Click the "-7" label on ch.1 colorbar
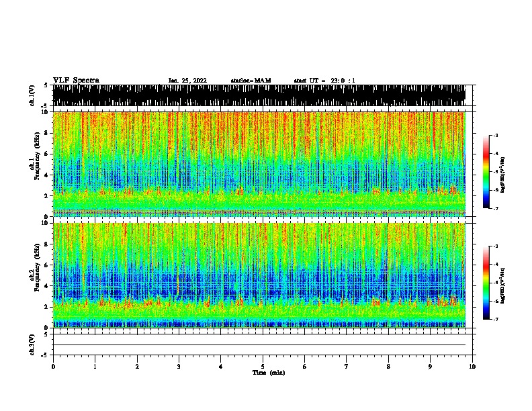Screen dimensions: 532x411 coord(496,208)
